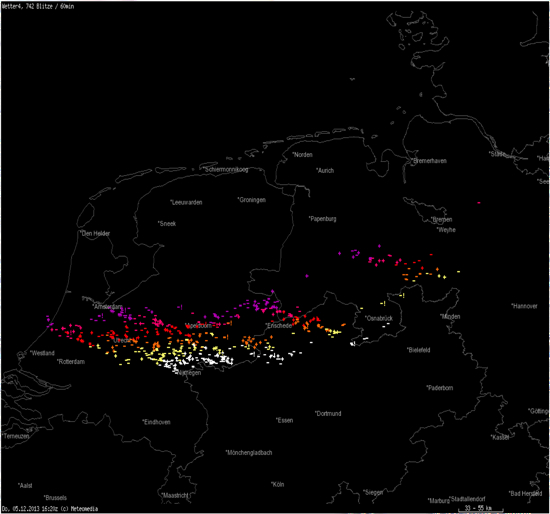Select the Schiermonnikoog island label
Image resolution: width=550 pixels, height=514 pixels.
point(225,169)
